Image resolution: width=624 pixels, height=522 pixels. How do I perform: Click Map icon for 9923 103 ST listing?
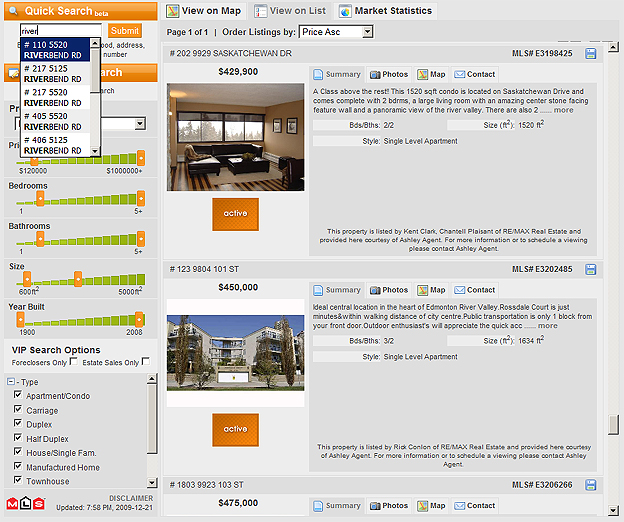[422, 506]
